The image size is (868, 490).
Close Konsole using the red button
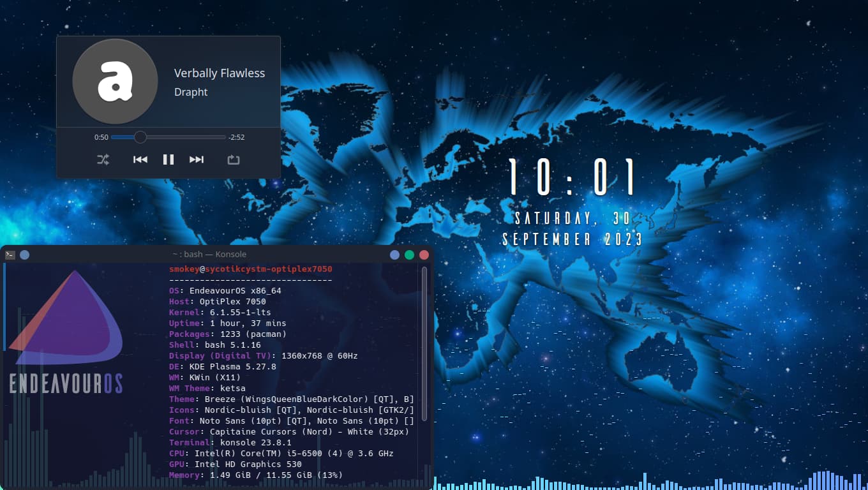pyautogui.click(x=424, y=255)
